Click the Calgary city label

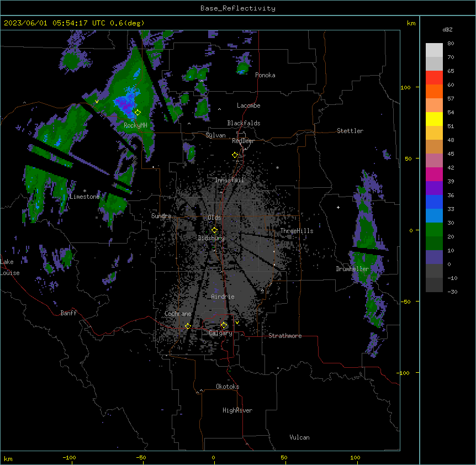(221, 333)
